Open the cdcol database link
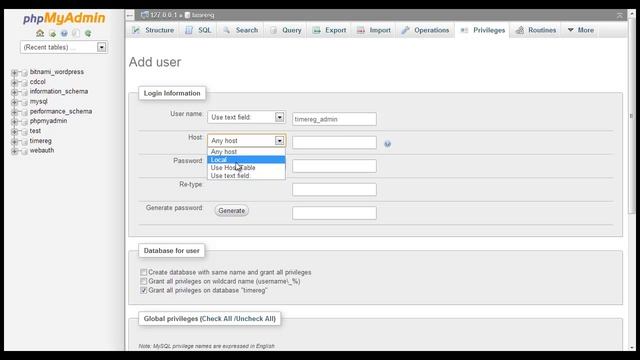The image size is (640, 360). click(x=38, y=82)
